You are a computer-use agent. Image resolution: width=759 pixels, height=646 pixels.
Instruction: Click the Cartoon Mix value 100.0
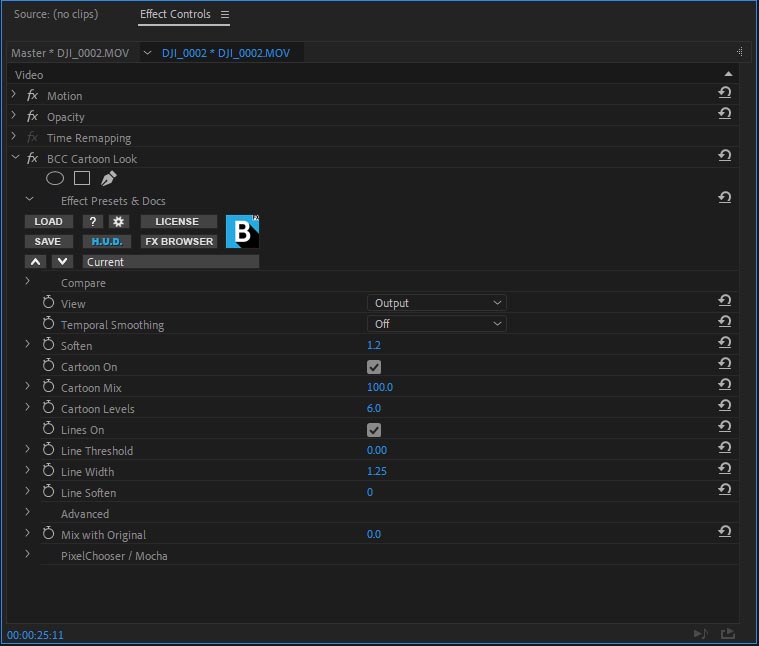380,387
